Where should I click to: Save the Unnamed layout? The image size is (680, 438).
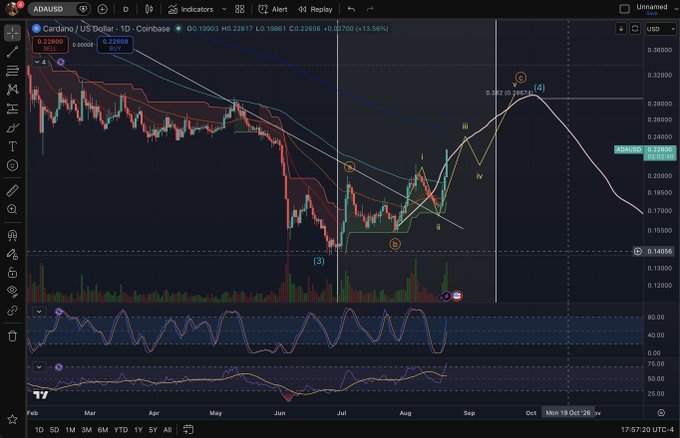(x=652, y=13)
